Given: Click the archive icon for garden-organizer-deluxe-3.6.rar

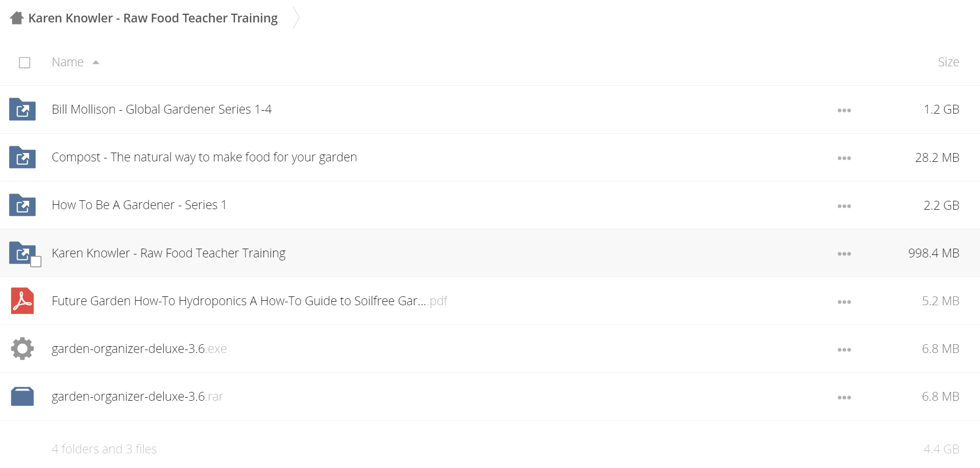Looking at the screenshot, I should coord(22,396).
